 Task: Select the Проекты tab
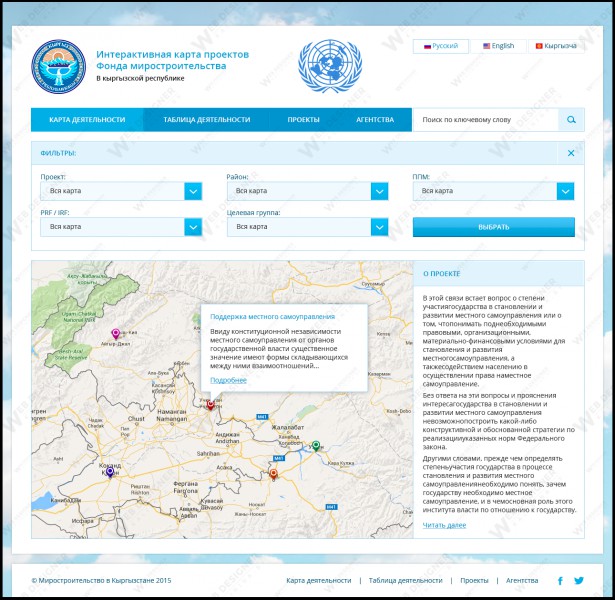point(303,120)
